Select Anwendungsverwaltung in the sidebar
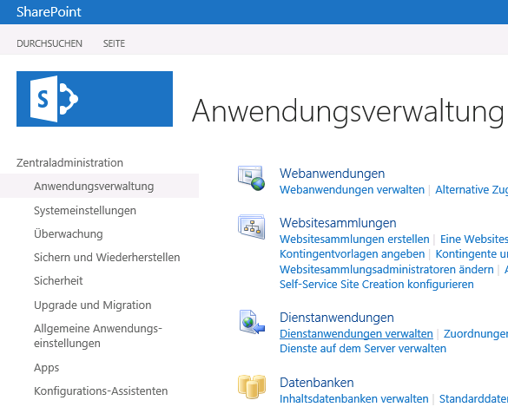Screen dimensions: 508x420 pos(94,187)
